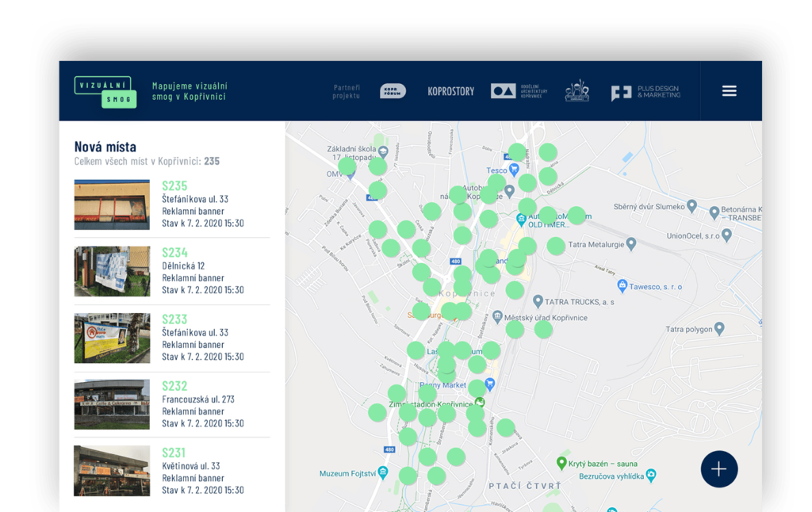812x512 pixels.
Task: Add a new place with plus button
Action: [718, 469]
